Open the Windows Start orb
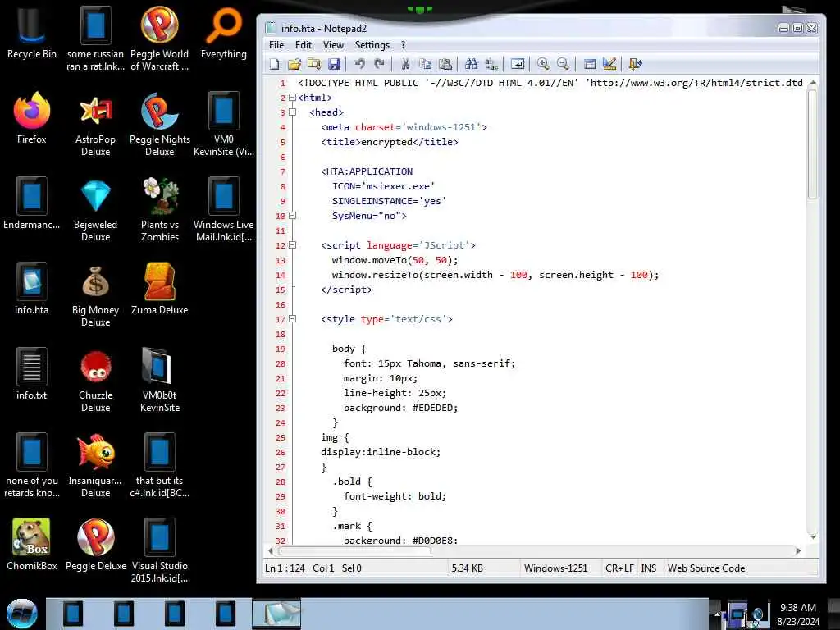This screenshot has height=630, width=840. tap(21, 614)
